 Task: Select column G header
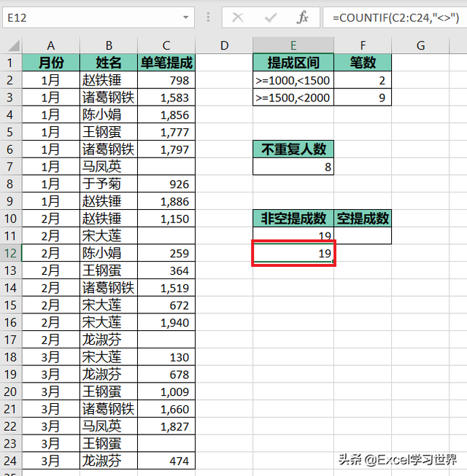[x=420, y=45]
